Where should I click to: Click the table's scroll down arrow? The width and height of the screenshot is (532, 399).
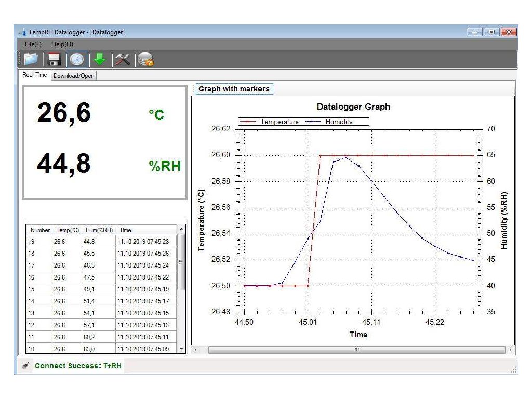click(181, 350)
